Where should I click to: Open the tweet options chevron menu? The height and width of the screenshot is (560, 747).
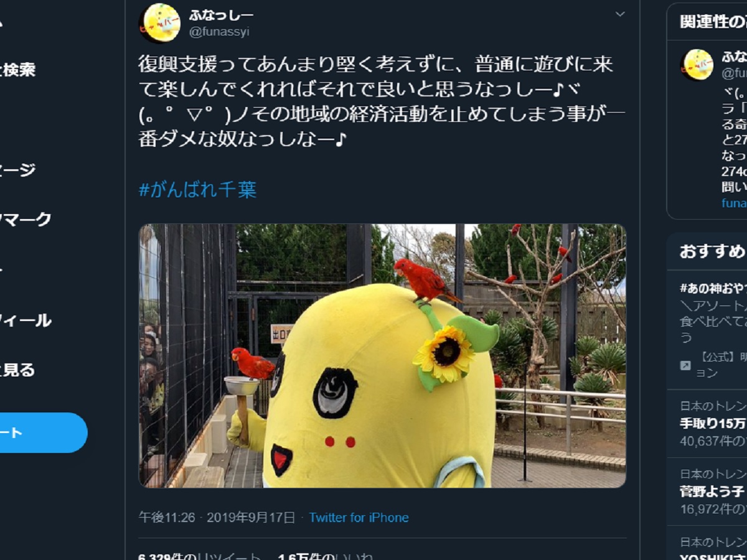[x=620, y=14]
